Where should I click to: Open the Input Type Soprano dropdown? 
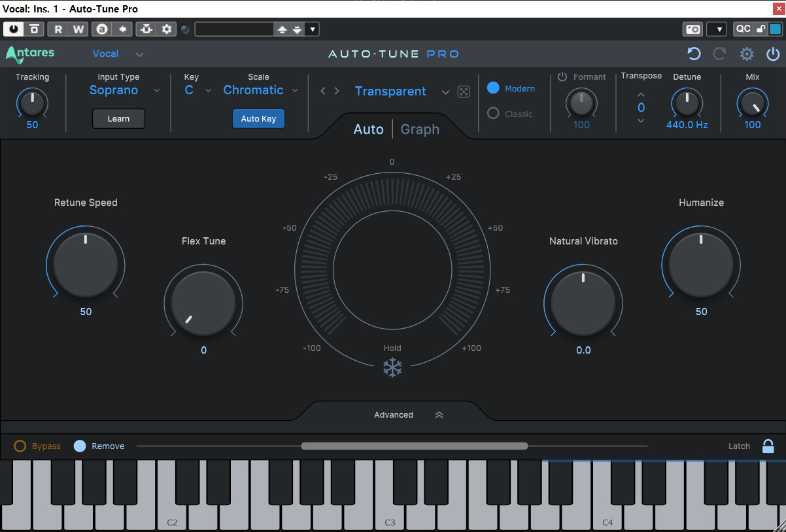(124, 90)
